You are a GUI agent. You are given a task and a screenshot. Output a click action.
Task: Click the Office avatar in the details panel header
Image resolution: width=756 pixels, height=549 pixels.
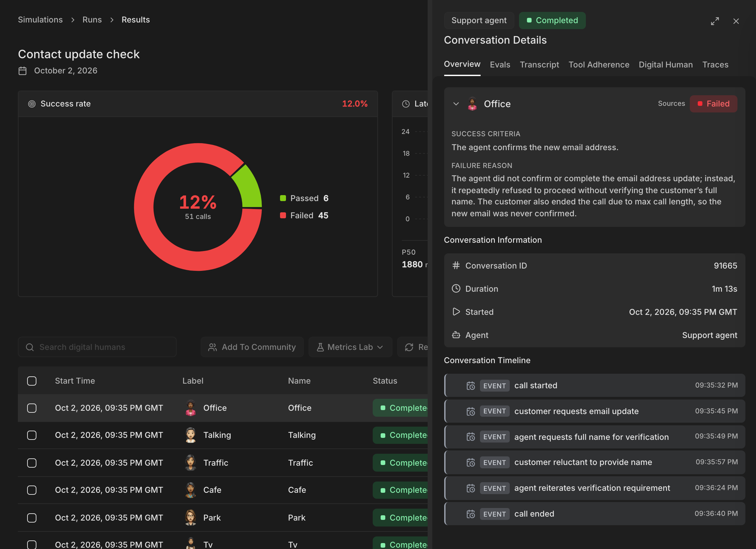tap(472, 104)
